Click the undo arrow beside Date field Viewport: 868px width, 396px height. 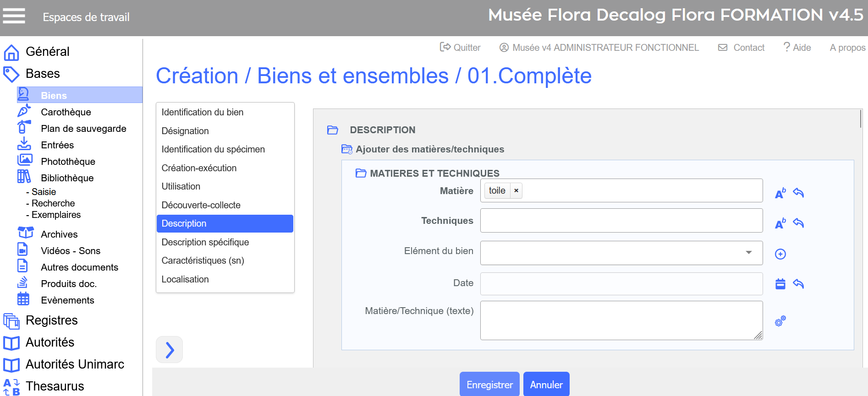tap(798, 284)
